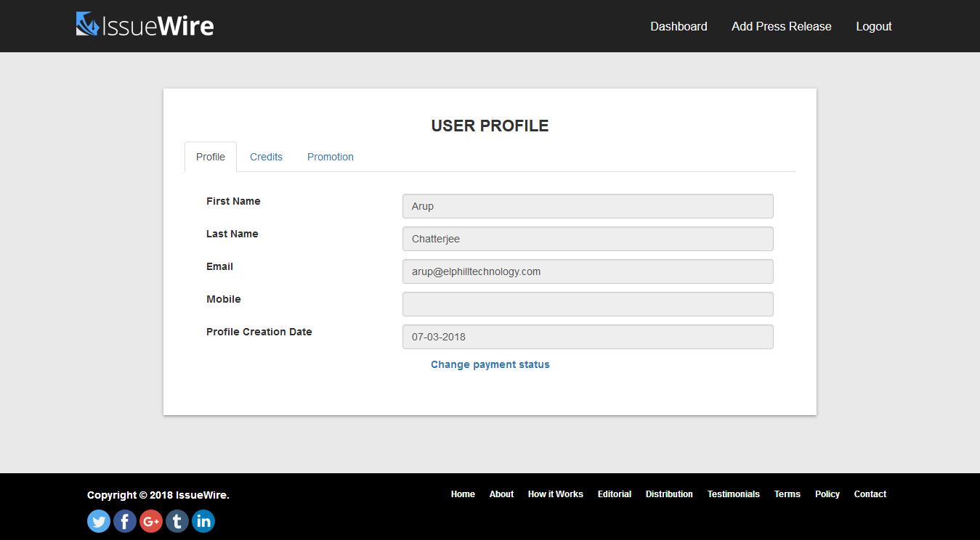Image resolution: width=980 pixels, height=540 pixels.
Task: Click the IssueWire logo
Action: tap(145, 25)
